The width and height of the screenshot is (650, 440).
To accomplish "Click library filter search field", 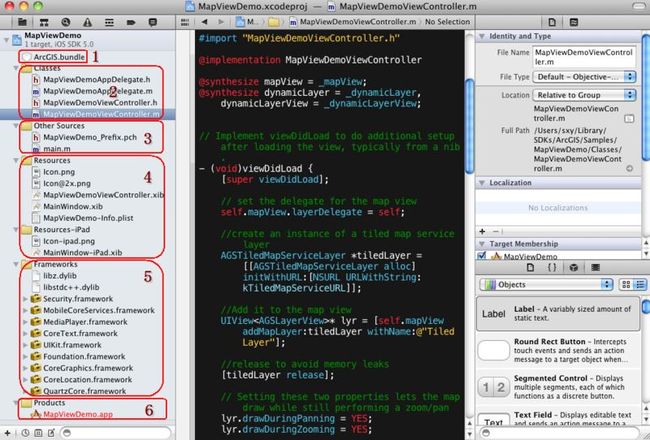I will point(558,433).
